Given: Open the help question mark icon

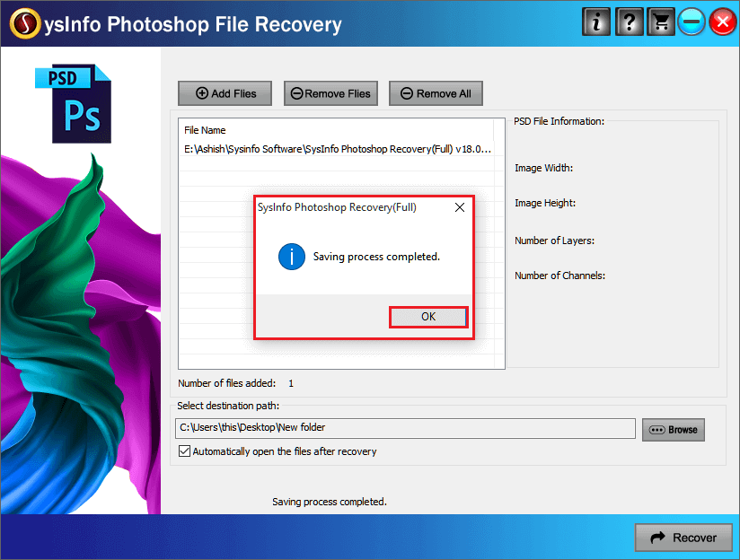Looking at the screenshot, I should (x=629, y=22).
